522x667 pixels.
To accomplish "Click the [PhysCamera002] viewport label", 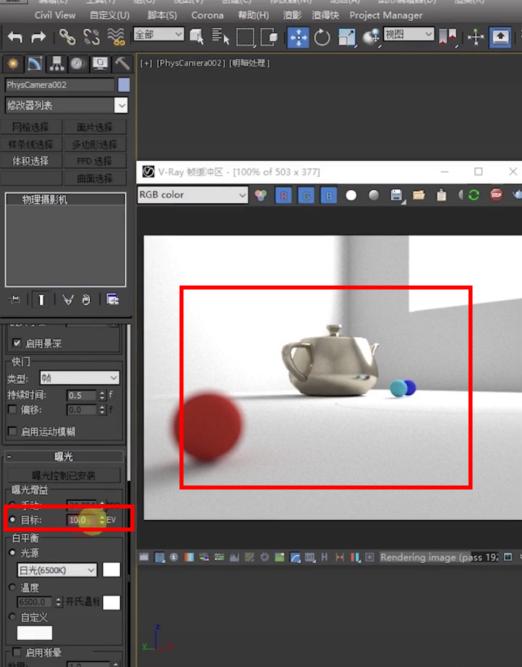I will (x=190, y=63).
